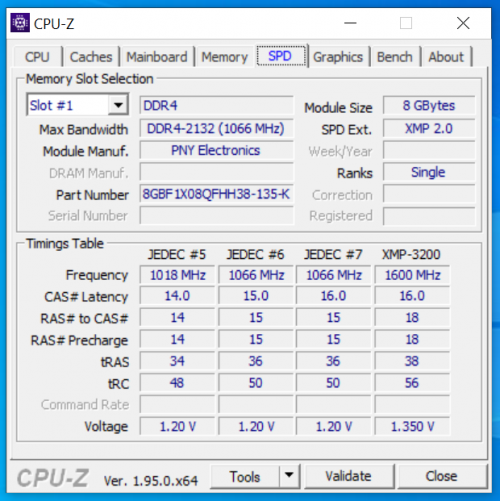Switch to the CPU tab
The height and width of the screenshot is (501, 500).
pos(37,57)
